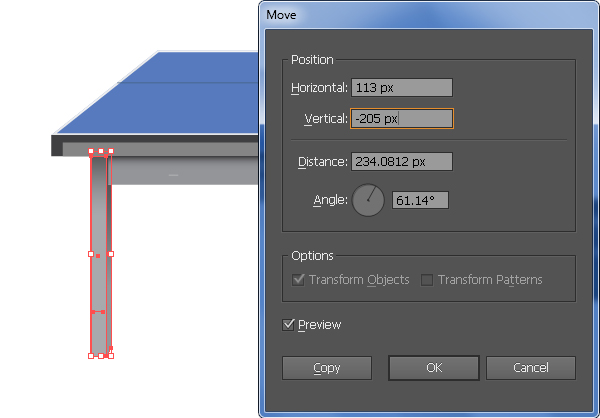Image resolution: width=600 pixels, height=418 pixels.
Task: Click the Move dialog title bar
Action: (429, 15)
